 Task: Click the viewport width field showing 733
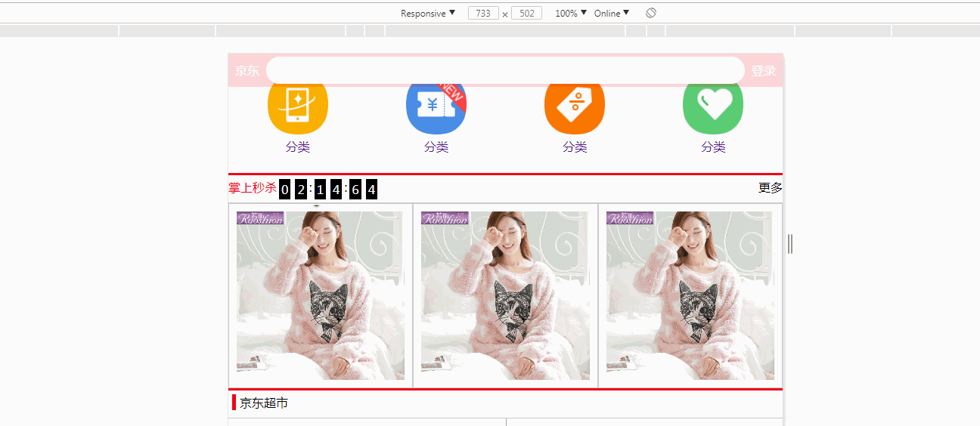point(483,14)
